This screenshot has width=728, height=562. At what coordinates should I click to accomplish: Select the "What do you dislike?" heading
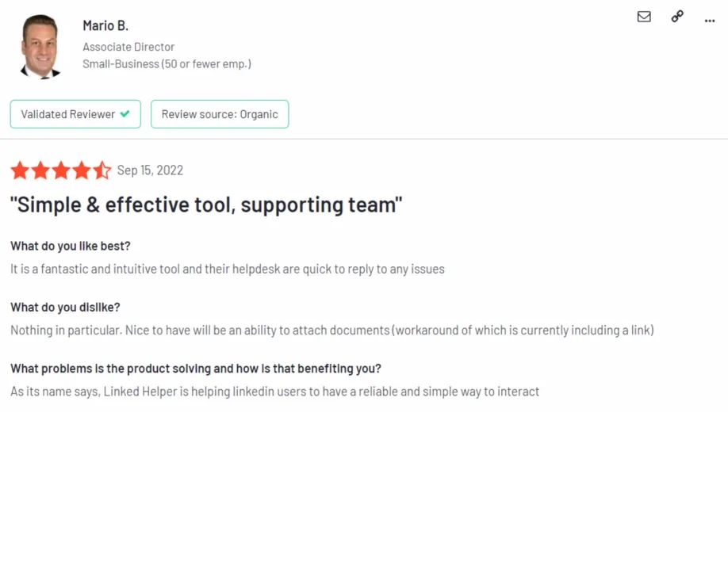(65, 308)
